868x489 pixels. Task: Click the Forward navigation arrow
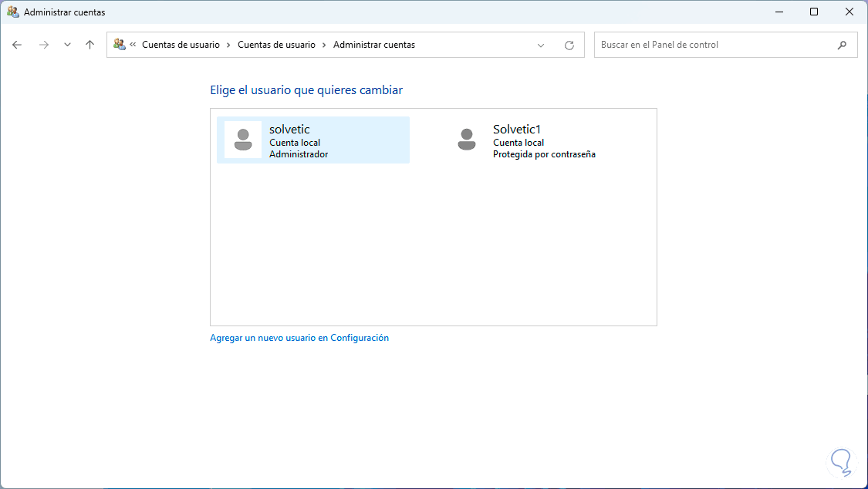click(44, 45)
